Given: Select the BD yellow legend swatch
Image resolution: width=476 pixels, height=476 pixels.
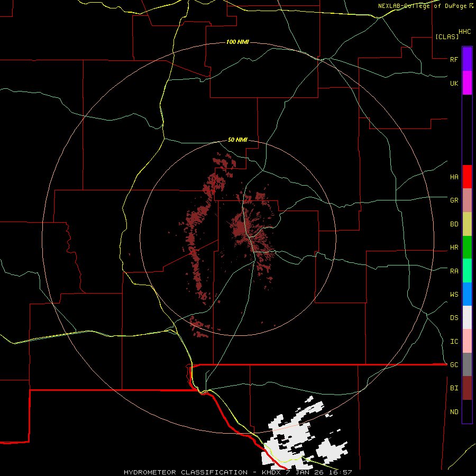Looking at the screenshot, I should click(x=467, y=224).
